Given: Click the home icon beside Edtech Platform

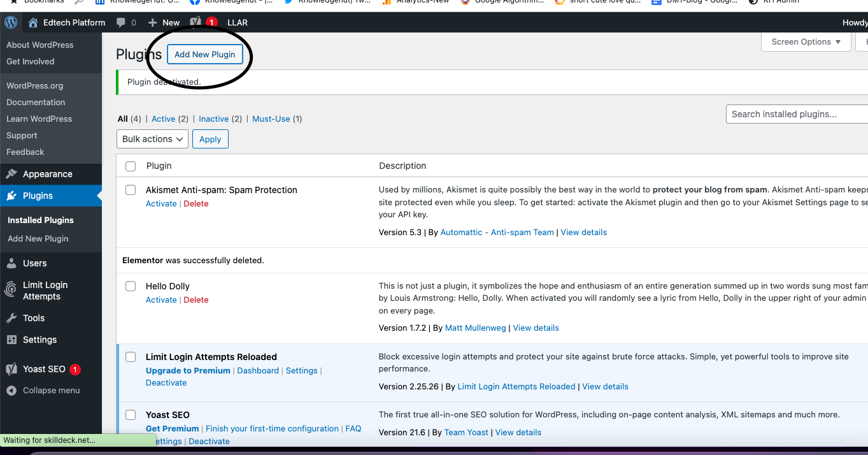Looking at the screenshot, I should tap(33, 22).
